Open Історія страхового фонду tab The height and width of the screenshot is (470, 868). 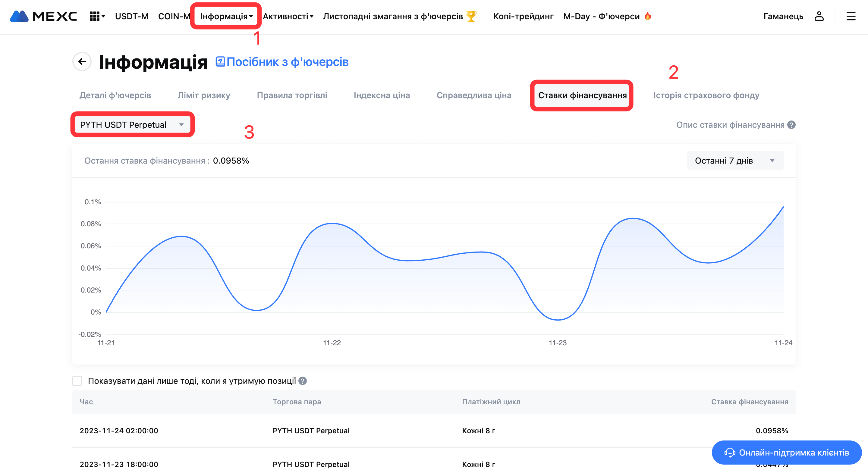coord(706,95)
